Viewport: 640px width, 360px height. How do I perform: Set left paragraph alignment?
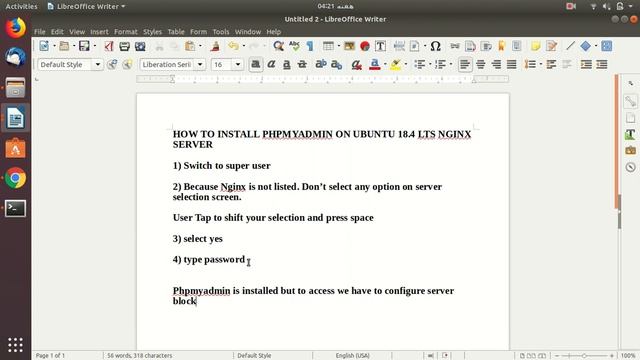[464, 64]
